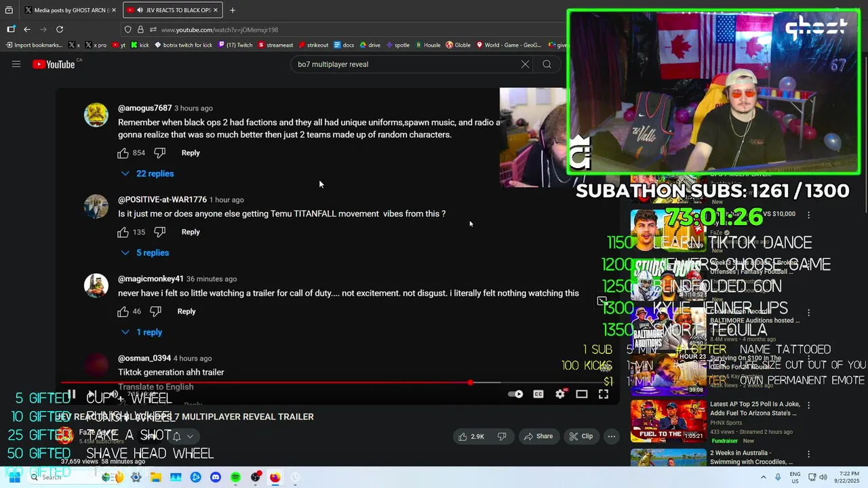Open File Explorer from the taskbar

[x=156, y=477]
